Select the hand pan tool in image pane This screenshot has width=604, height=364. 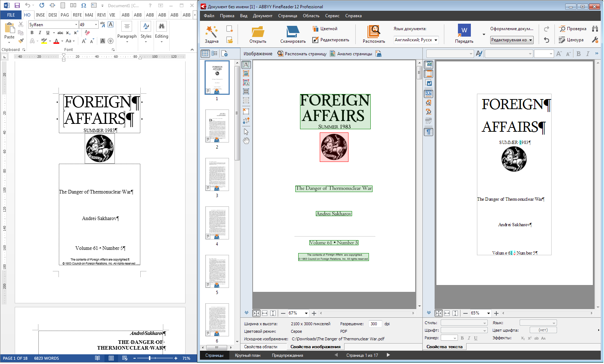point(246,141)
